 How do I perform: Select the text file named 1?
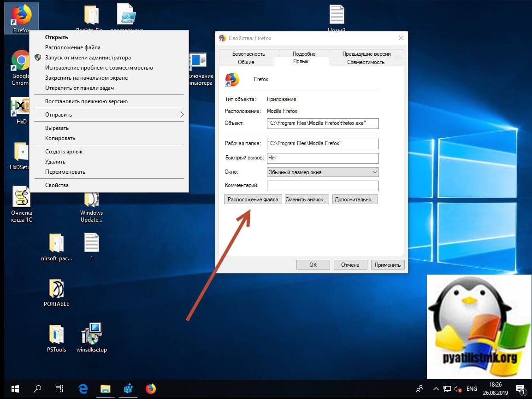click(92, 247)
